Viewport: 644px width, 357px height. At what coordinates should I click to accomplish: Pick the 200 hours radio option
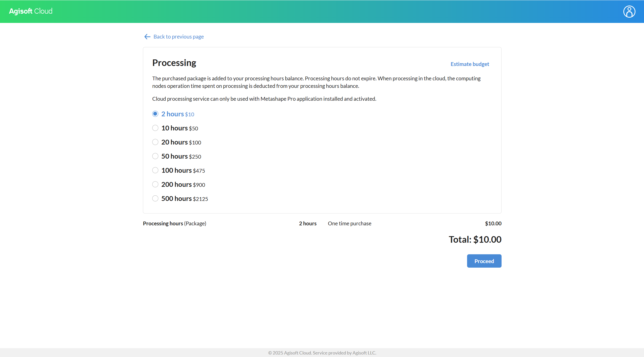[x=155, y=184]
